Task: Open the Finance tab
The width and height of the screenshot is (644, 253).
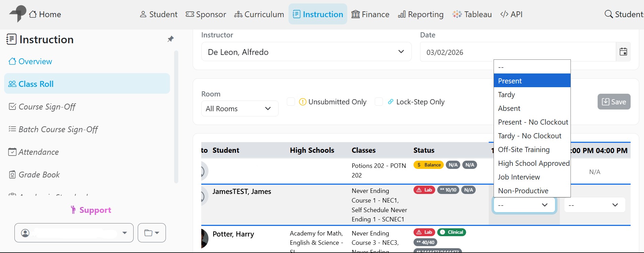Action: coord(370,14)
